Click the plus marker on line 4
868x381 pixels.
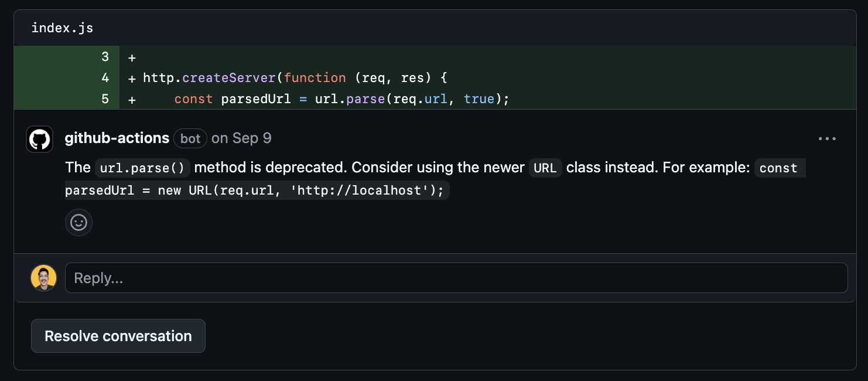(132, 79)
